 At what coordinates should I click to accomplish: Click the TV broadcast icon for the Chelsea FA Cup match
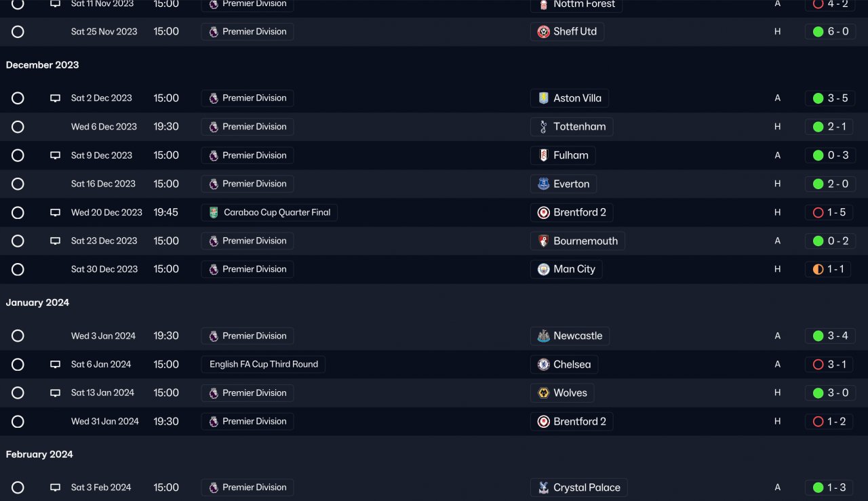[56, 364]
